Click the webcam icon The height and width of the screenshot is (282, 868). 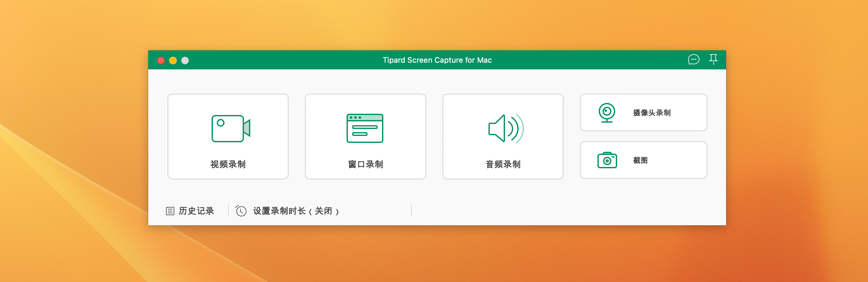(x=607, y=112)
